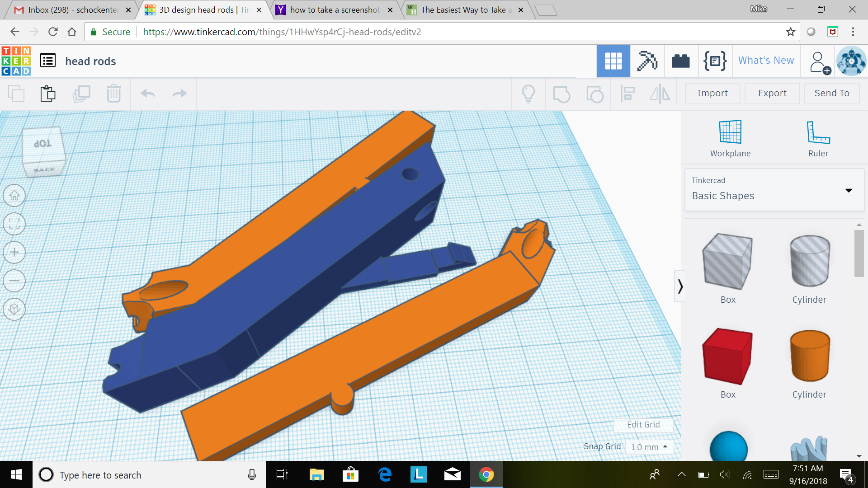Open the What's New link
868x488 pixels.
pos(766,61)
